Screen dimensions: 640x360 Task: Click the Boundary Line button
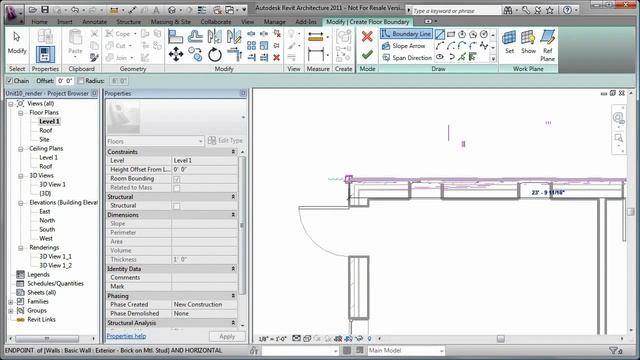[x=406, y=34]
